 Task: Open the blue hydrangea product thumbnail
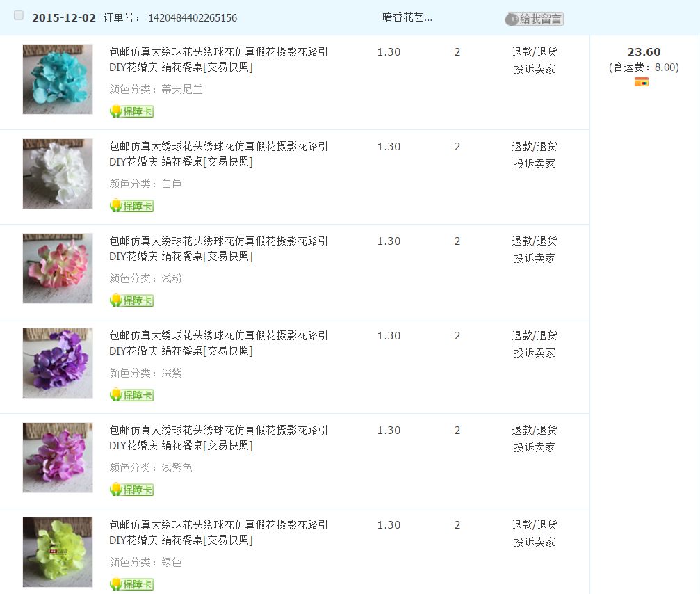tap(58, 79)
